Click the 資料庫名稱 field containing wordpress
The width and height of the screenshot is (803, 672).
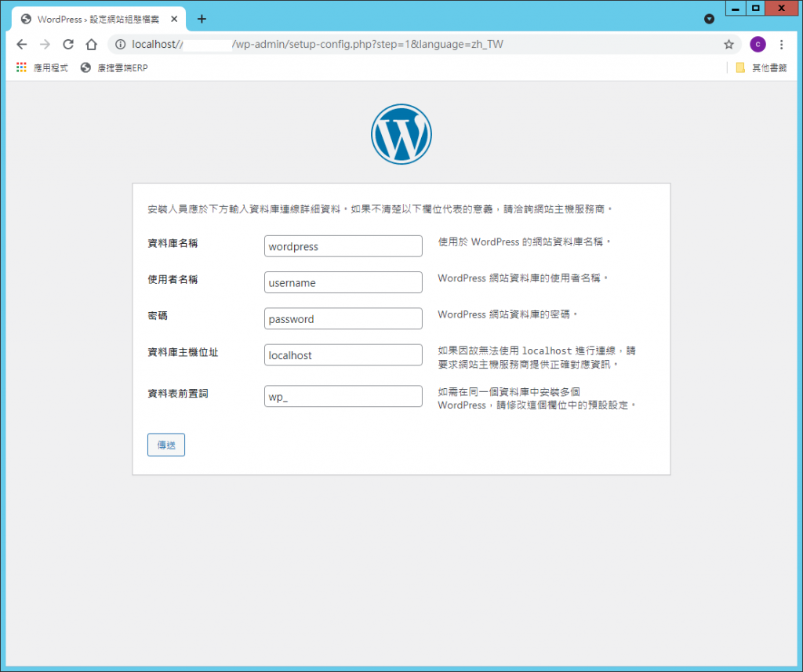(343, 246)
